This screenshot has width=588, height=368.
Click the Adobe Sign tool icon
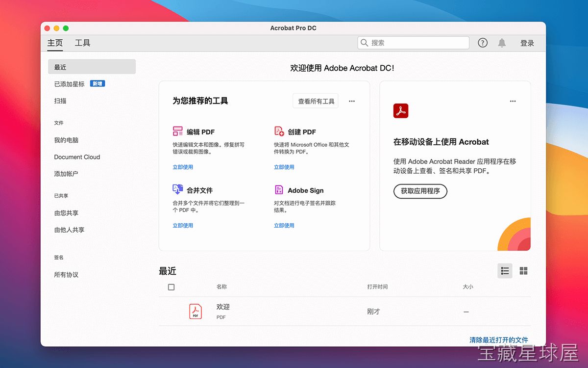279,189
